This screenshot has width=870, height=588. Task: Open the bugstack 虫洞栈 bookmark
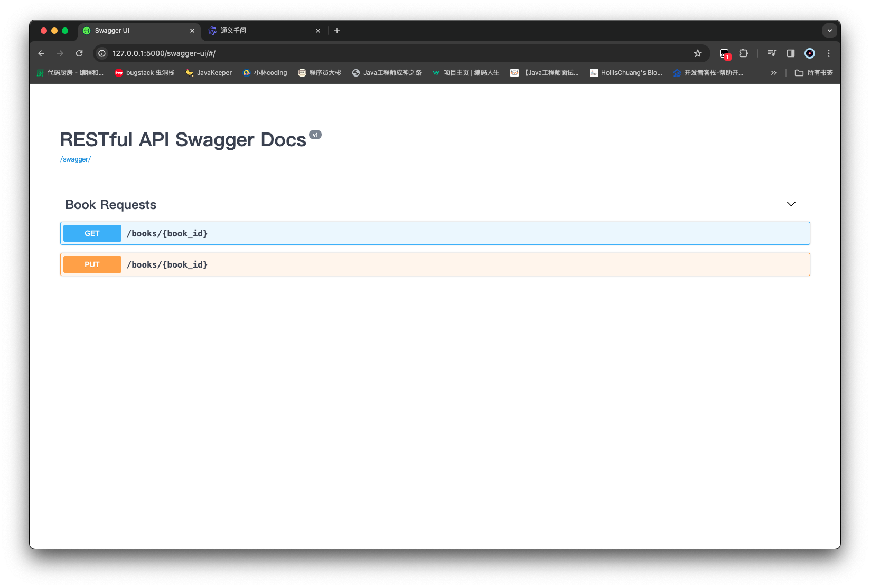[145, 73]
